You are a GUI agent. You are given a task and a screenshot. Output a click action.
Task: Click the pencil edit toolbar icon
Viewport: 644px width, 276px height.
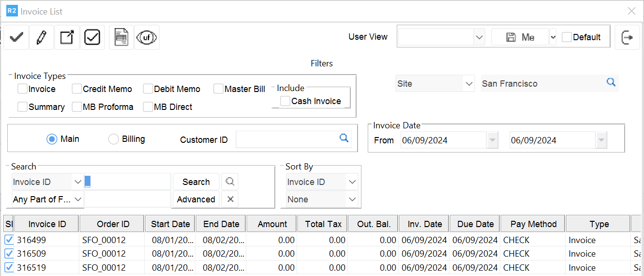42,37
